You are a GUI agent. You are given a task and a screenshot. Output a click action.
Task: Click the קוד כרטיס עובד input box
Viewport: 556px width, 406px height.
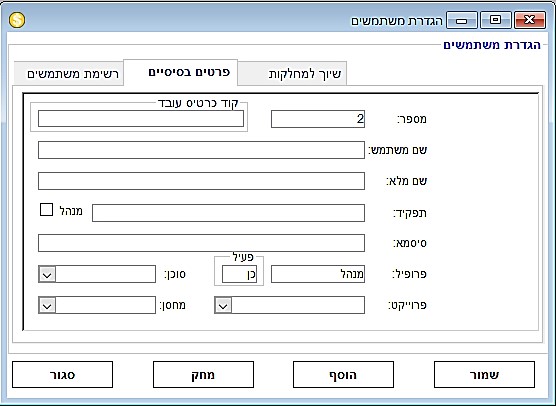141,118
